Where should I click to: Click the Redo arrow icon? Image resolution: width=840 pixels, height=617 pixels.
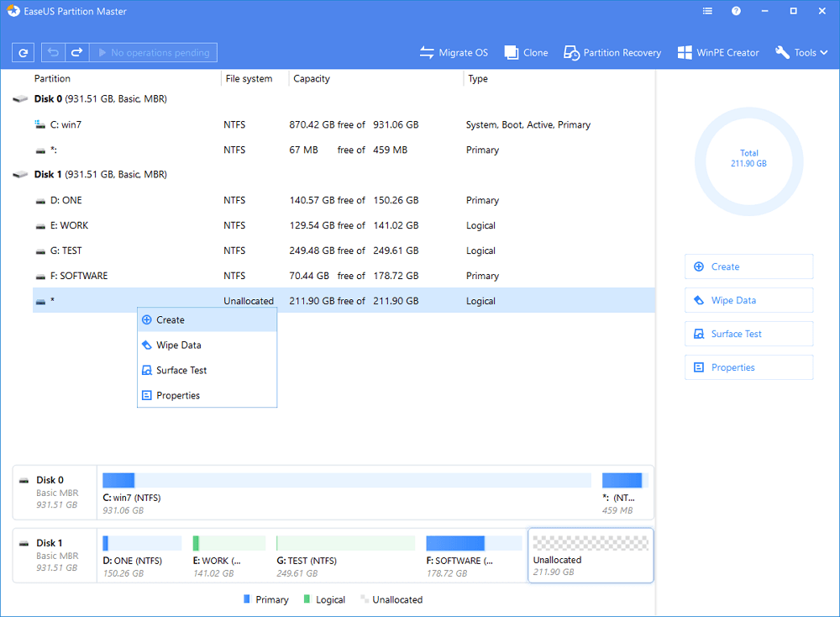pos(76,52)
